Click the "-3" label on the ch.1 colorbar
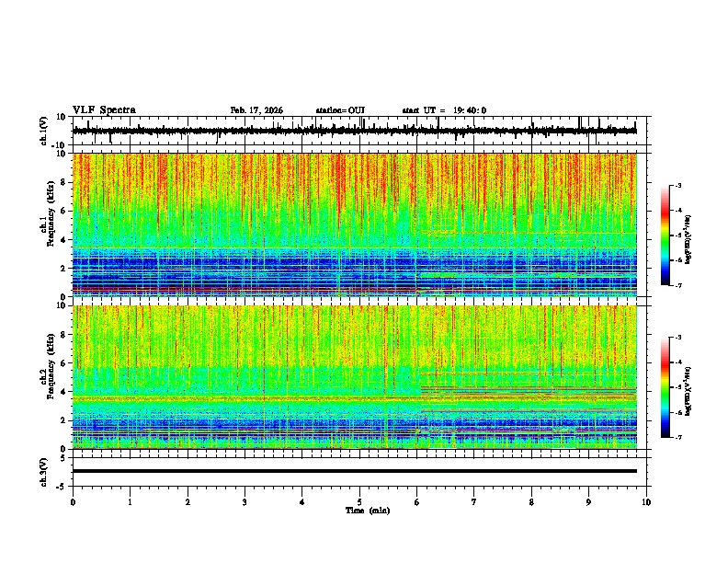This screenshot has width=728, height=563. coord(677,185)
